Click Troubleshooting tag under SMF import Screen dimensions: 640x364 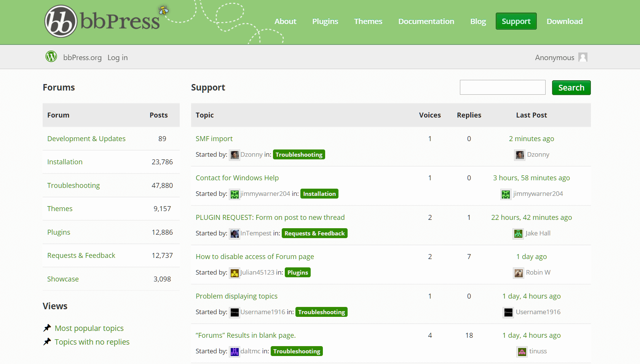[x=299, y=154]
